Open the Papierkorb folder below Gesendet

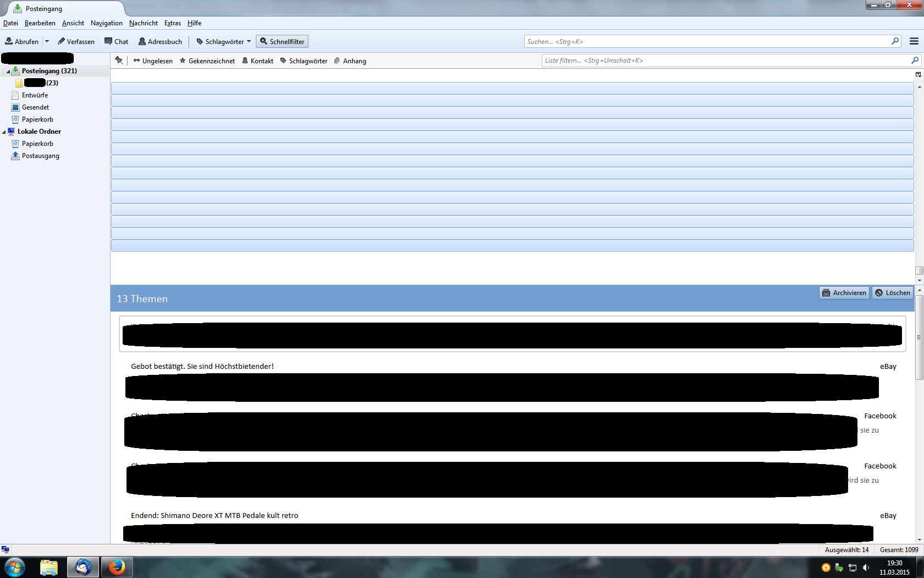37,119
